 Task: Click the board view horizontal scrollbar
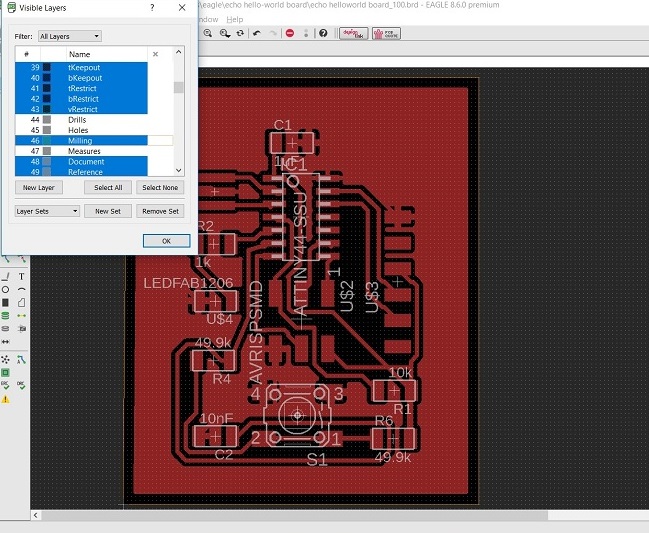[294, 515]
